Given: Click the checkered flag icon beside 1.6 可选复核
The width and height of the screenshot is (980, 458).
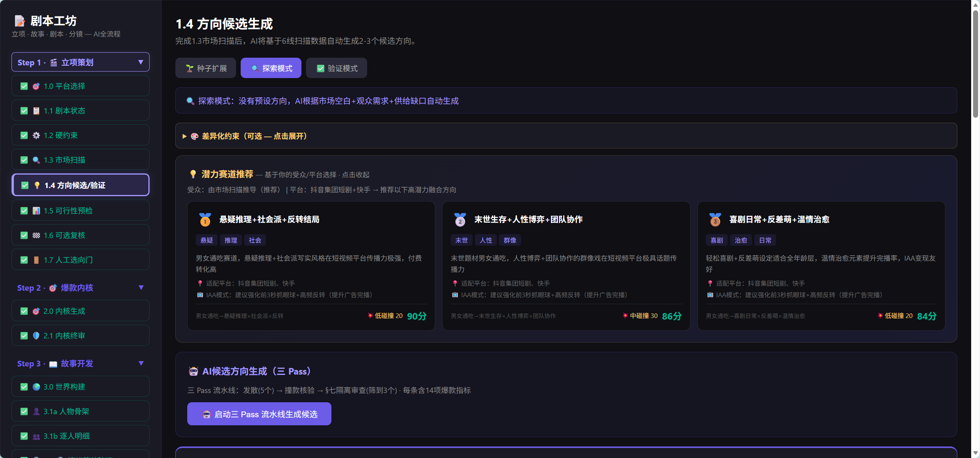Looking at the screenshot, I should [x=36, y=235].
